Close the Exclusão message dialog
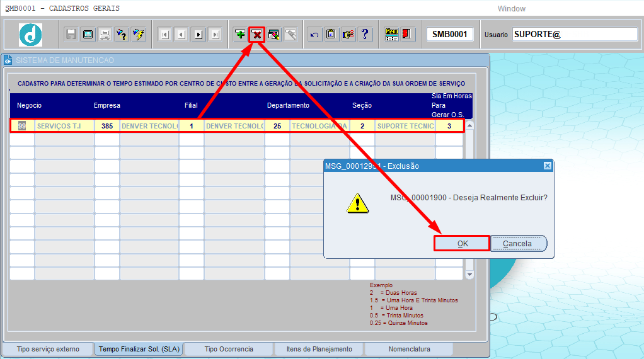644x359 pixels. 547,166
